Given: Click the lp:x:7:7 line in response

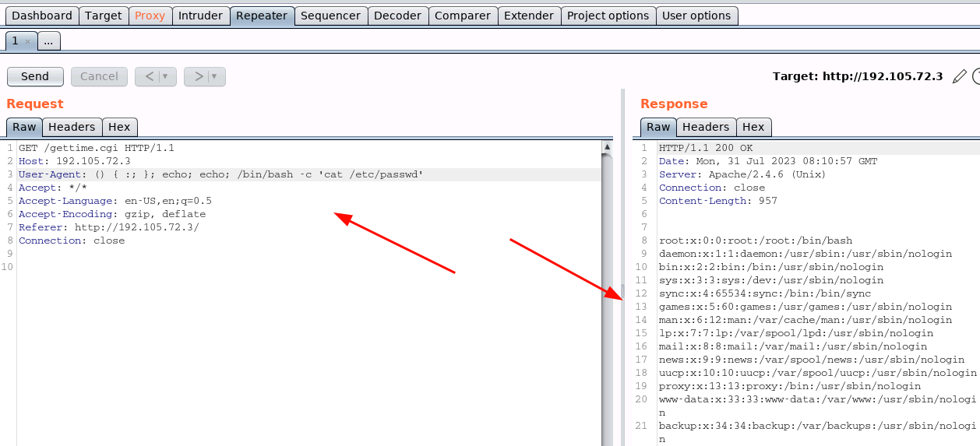Looking at the screenshot, I should tap(796, 333).
